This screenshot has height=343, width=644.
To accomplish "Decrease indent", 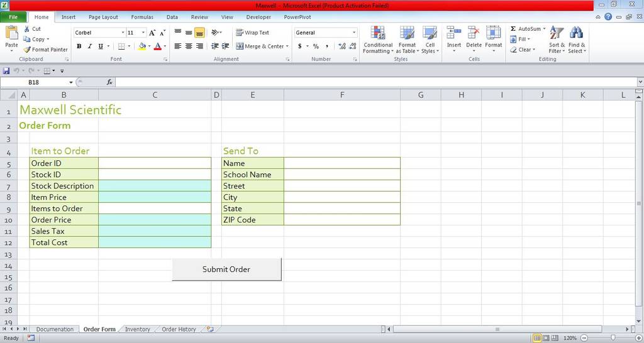I will point(215,46).
